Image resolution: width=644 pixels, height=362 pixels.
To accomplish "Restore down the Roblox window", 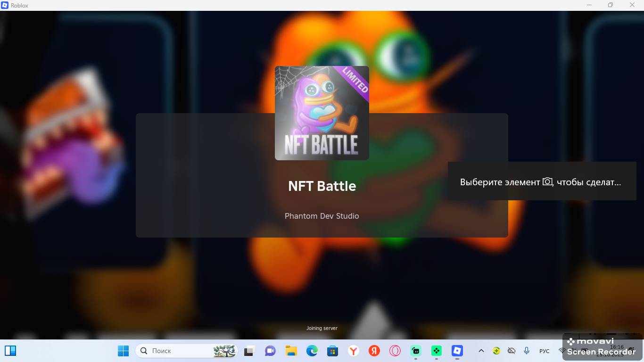I will [611, 5].
